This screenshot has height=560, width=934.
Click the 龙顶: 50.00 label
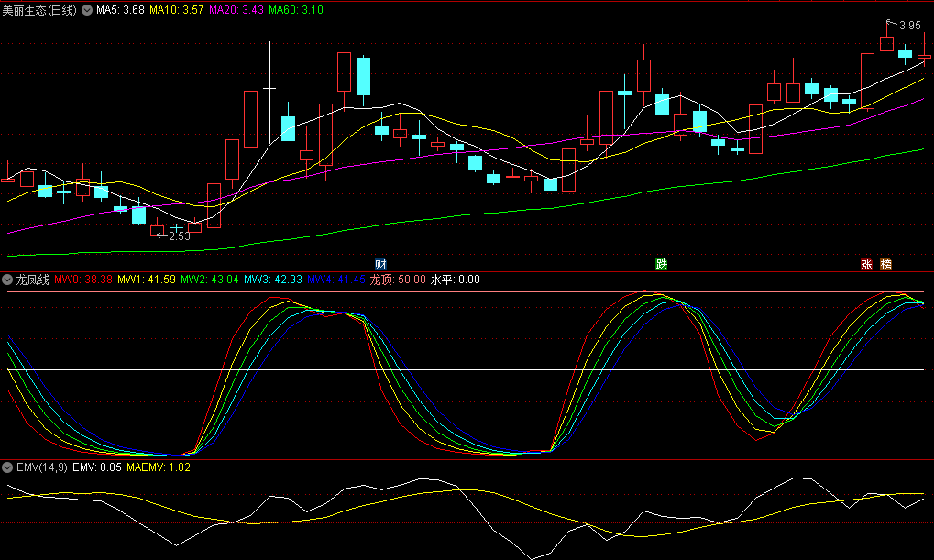click(x=398, y=280)
